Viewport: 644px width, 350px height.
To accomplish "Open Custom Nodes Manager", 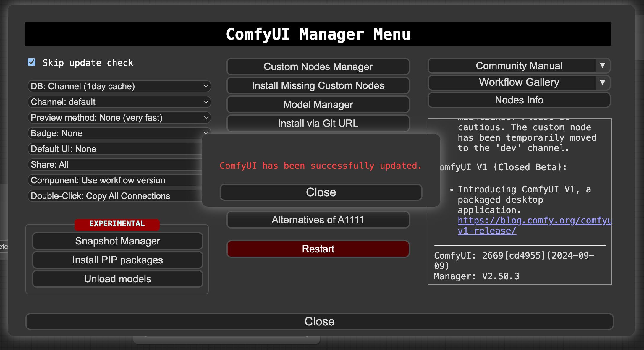I will [x=318, y=67].
